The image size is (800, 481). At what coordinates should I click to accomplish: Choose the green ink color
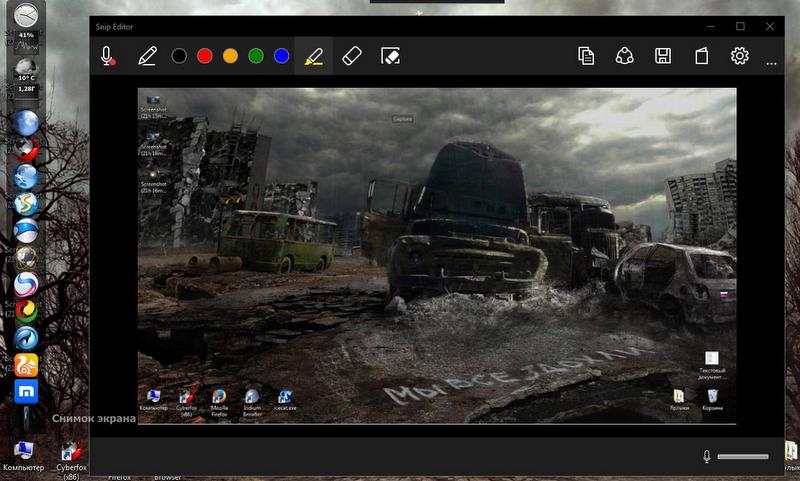coord(256,56)
